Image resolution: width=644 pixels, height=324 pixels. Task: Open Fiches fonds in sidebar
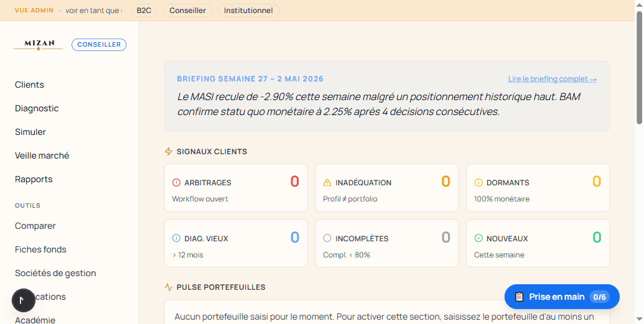point(40,249)
